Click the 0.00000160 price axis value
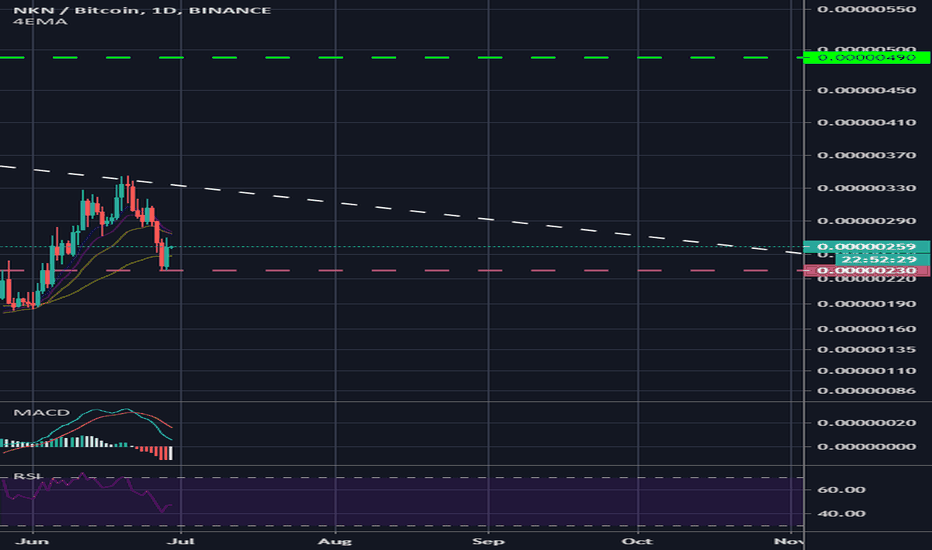Screen dimensions: 932x550 (x=866, y=329)
